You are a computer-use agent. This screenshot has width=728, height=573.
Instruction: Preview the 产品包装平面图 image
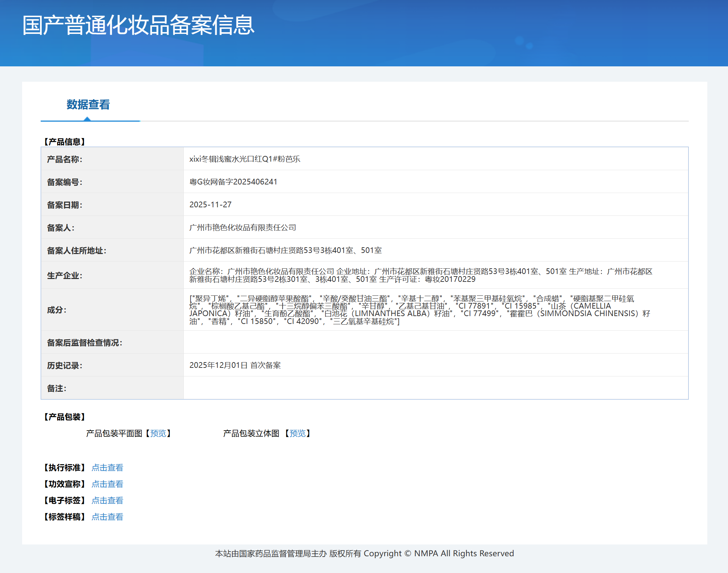point(158,433)
